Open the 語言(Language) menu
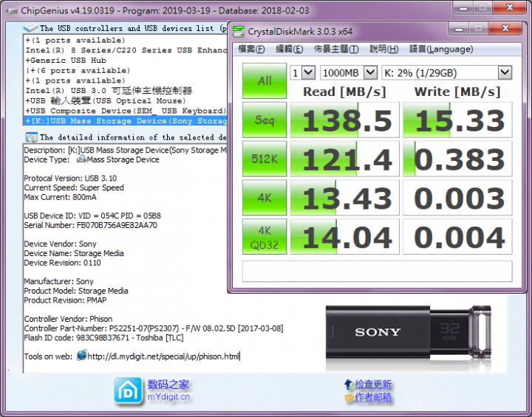The width and height of the screenshot is (532, 417). pos(441,49)
